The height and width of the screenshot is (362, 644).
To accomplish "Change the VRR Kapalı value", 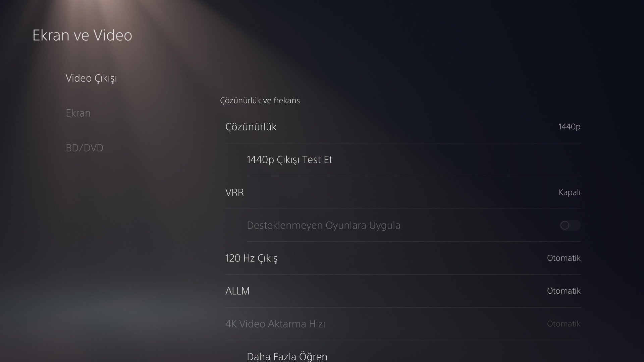I will coord(570,192).
